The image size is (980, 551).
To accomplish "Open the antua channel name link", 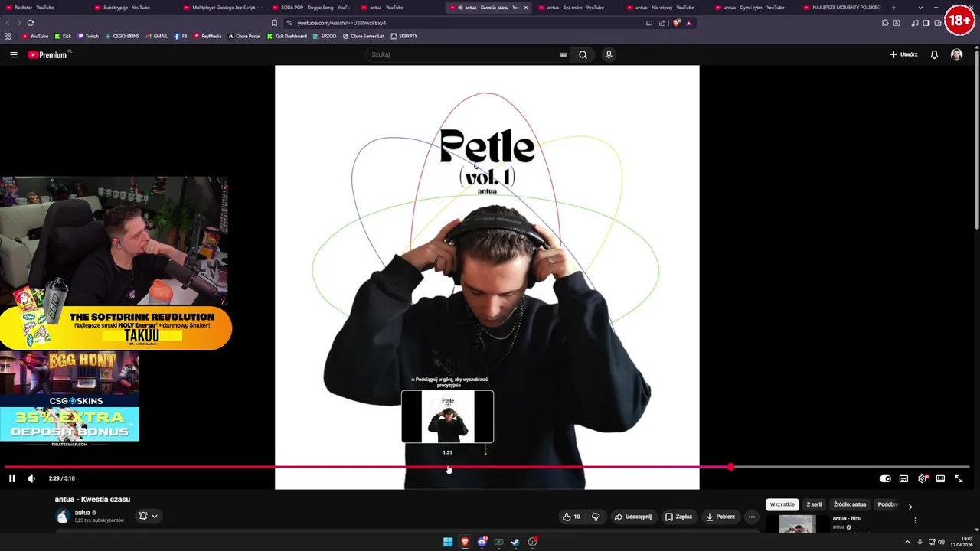I will [82, 512].
